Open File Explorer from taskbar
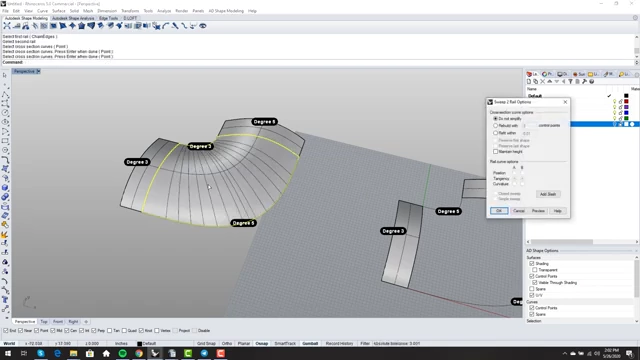Image resolution: width=640 pixels, height=360 pixels. pos(73,353)
